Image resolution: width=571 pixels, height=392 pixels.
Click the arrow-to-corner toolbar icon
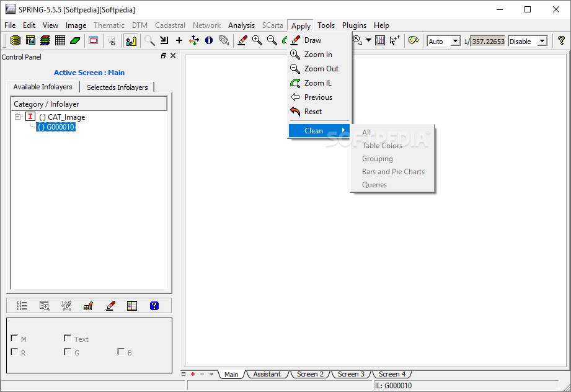164,40
